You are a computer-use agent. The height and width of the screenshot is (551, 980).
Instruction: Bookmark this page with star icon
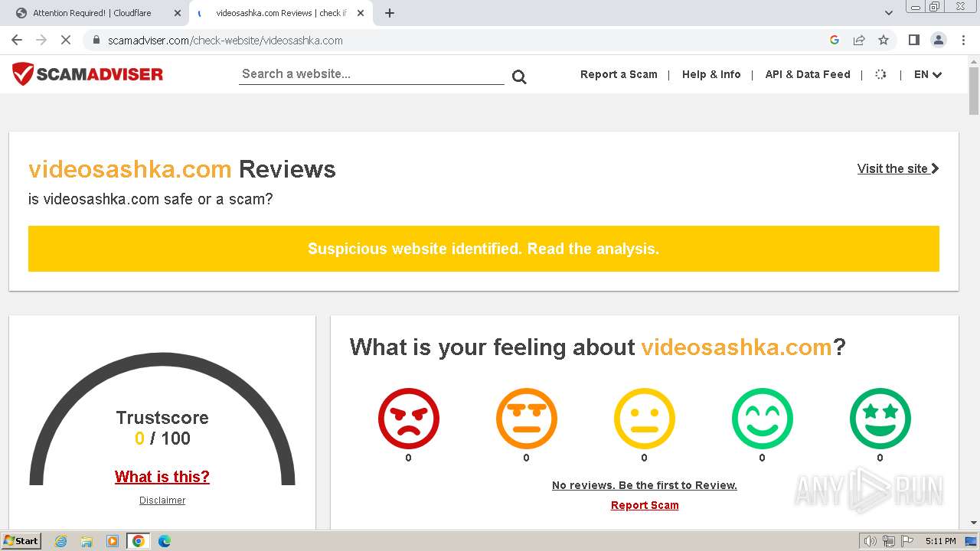click(x=884, y=40)
